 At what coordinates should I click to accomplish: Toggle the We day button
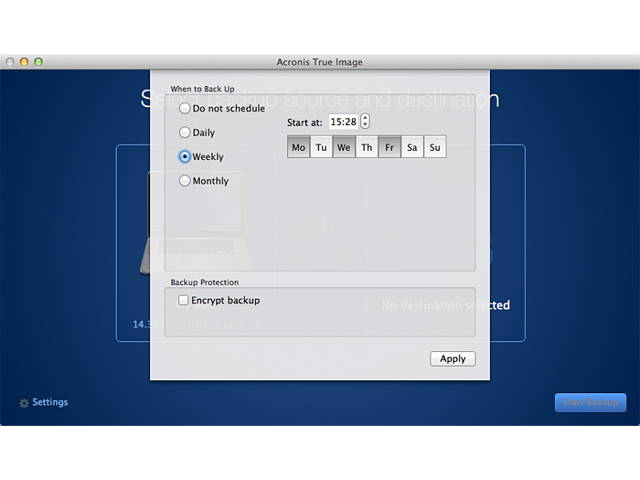344,147
